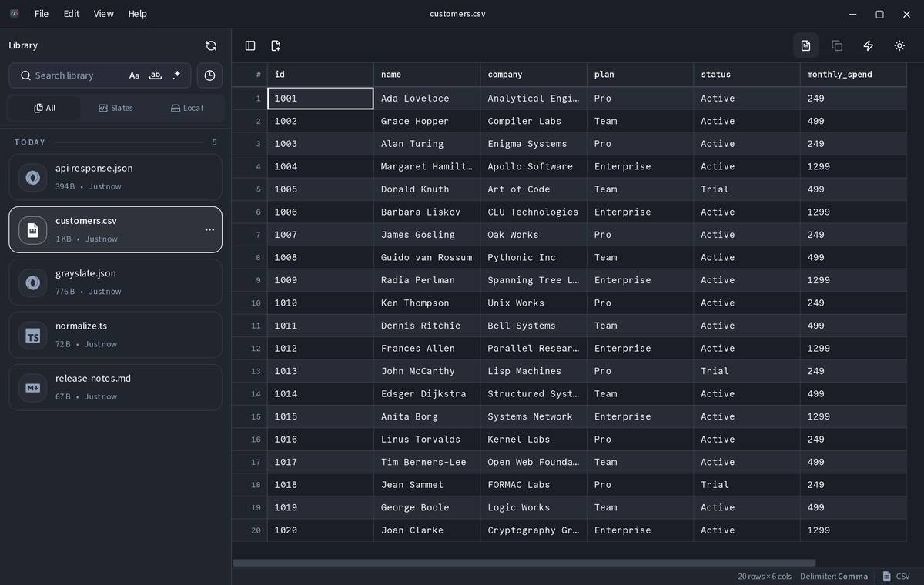This screenshot has width=924, height=585.
Task: Select cell with id 1001
Action: click(x=320, y=99)
